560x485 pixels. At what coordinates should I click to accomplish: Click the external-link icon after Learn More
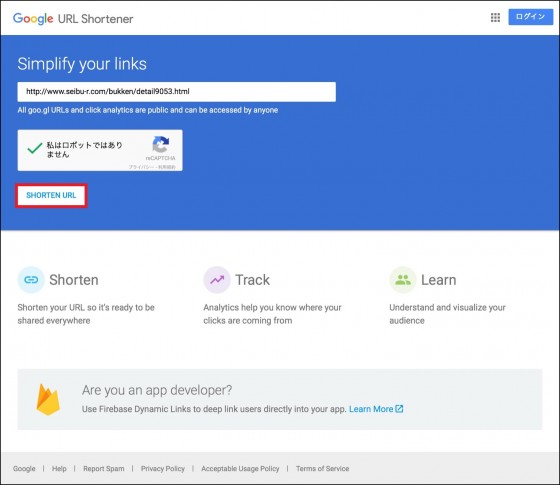[x=399, y=409]
